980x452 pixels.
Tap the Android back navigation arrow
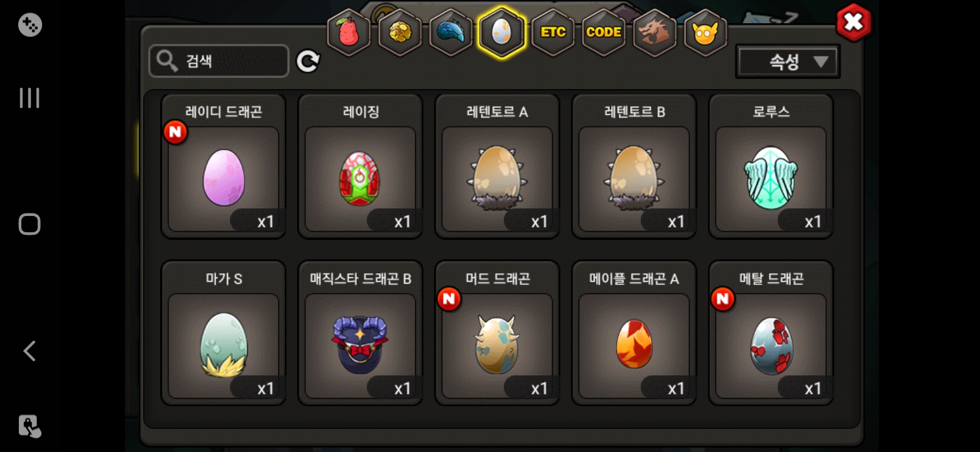pyautogui.click(x=30, y=351)
